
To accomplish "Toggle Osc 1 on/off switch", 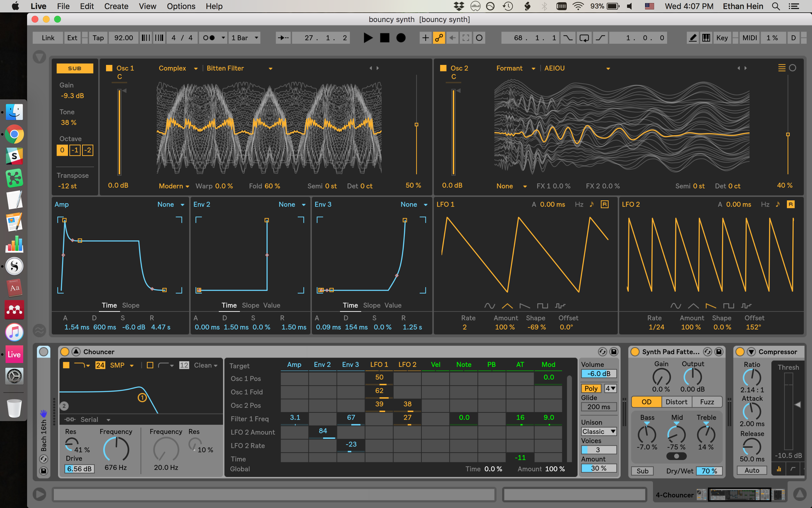I will point(109,68).
